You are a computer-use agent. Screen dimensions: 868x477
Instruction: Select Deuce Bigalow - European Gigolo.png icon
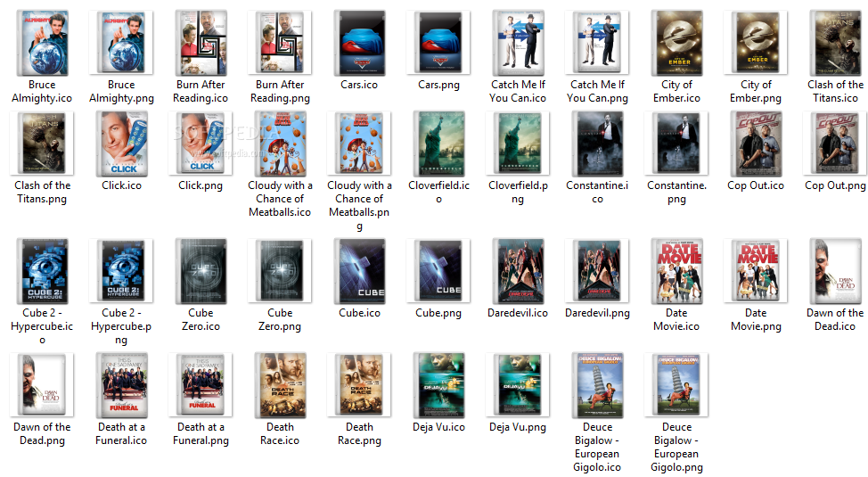(x=676, y=385)
